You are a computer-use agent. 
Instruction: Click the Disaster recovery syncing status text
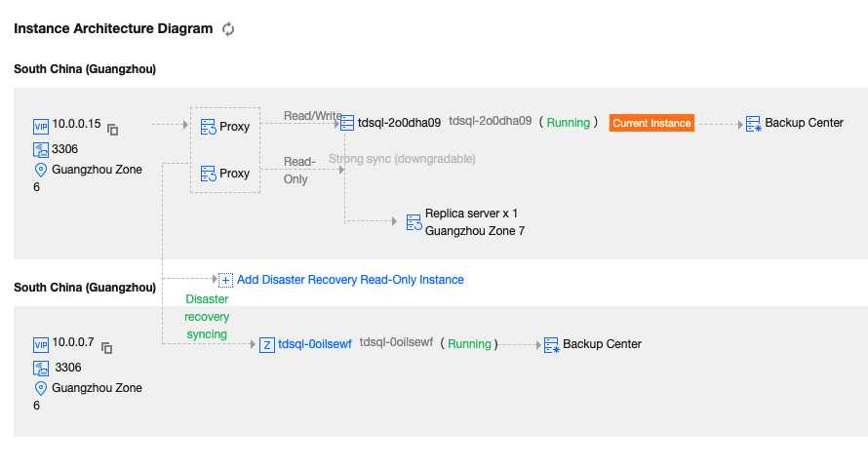pos(207,317)
